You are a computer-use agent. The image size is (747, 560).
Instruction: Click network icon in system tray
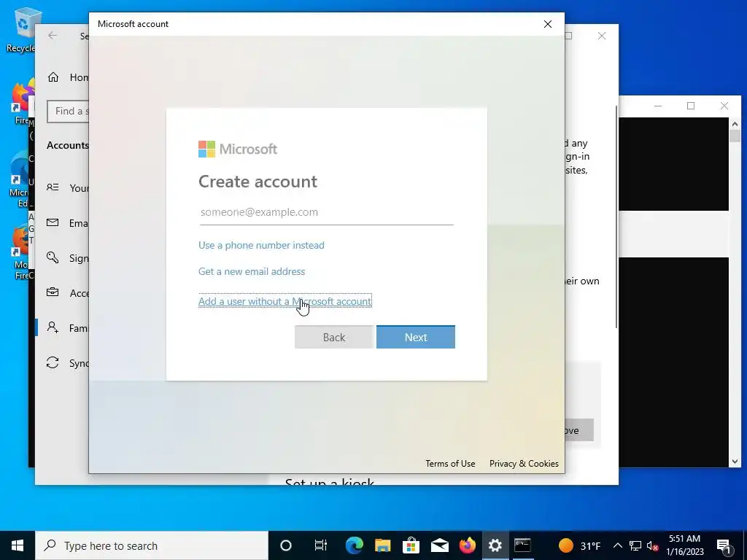635,545
